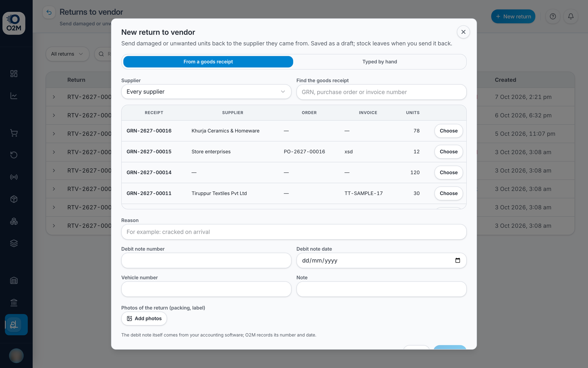Expand the return row created 7 Oct 2026
Screen dimensions: 588x368
click(54, 97)
